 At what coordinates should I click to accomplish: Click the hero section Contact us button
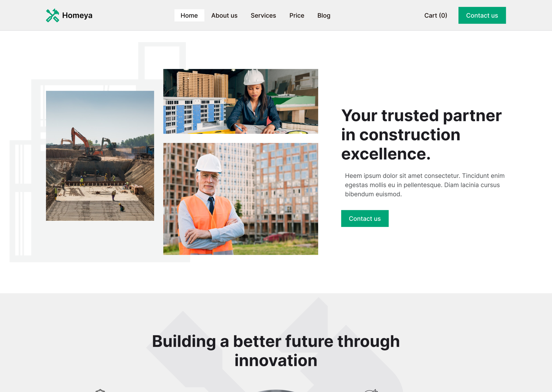click(365, 218)
